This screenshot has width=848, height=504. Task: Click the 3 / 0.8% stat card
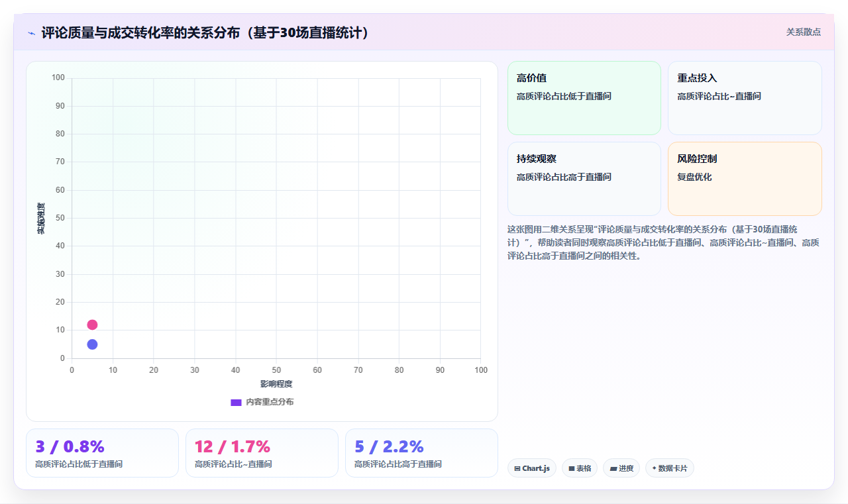102,453
